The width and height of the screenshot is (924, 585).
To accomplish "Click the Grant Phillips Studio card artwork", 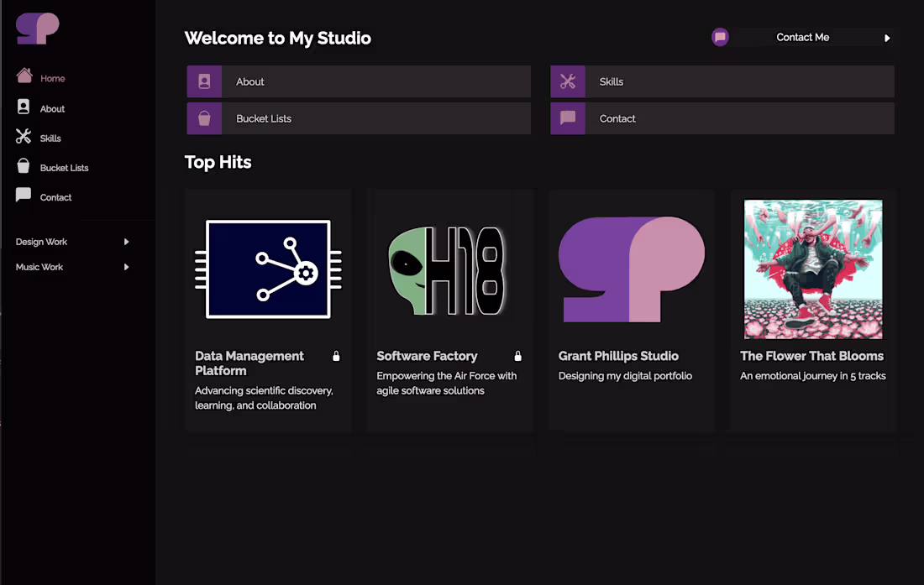I will 631,269.
